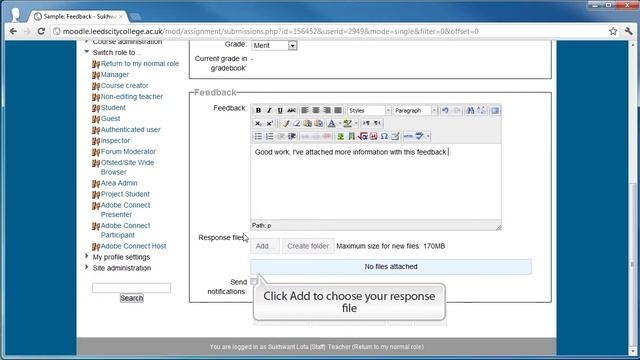The width and height of the screenshot is (640, 360).
Task: Select the Sample: Feedback browser tab
Action: [79, 16]
